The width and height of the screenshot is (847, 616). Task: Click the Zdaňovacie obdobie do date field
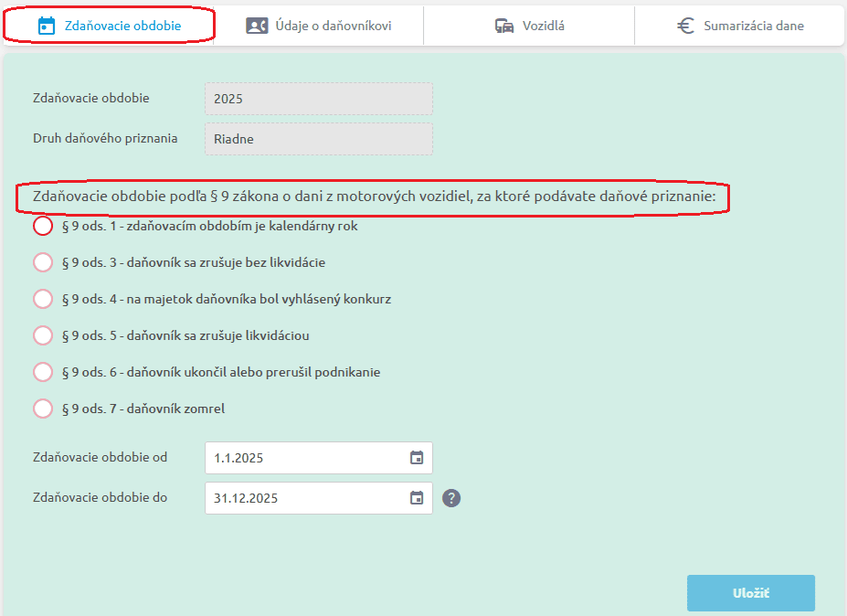[x=302, y=498]
